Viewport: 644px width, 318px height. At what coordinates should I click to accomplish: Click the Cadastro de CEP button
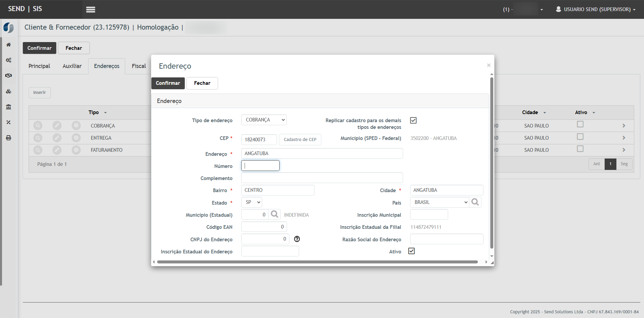pyautogui.click(x=300, y=140)
